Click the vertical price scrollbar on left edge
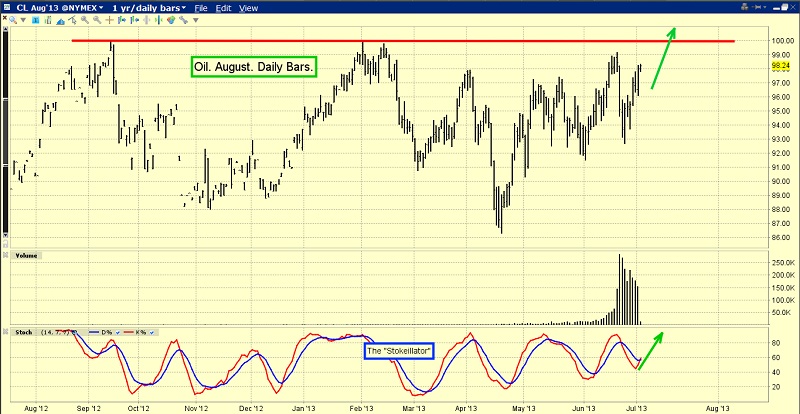This screenshot has width=800, height=414. (x=6, y=132)
